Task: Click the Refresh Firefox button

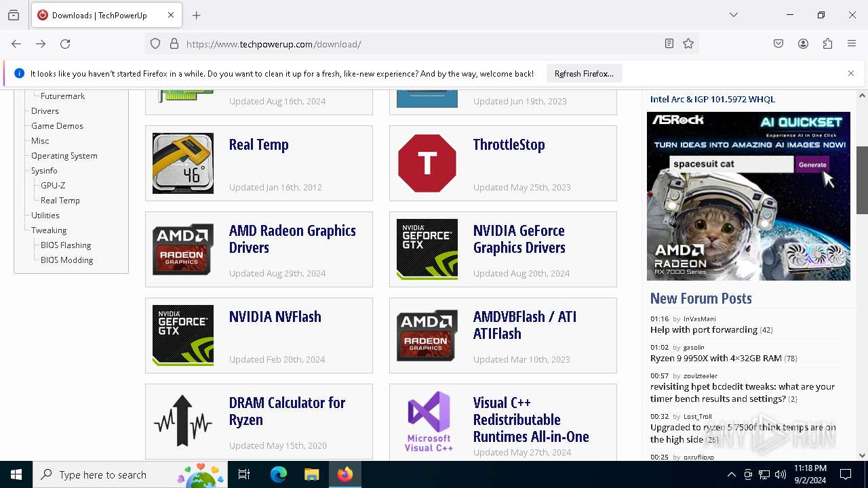Action: (584, 73)
